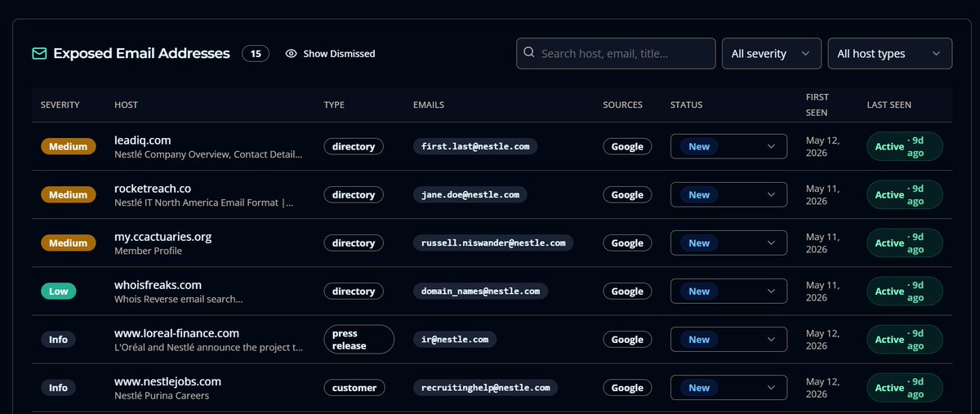Viewport: 980px width, 414px height.
Task: Open the All severity dropdown
Action: (771, 53)
